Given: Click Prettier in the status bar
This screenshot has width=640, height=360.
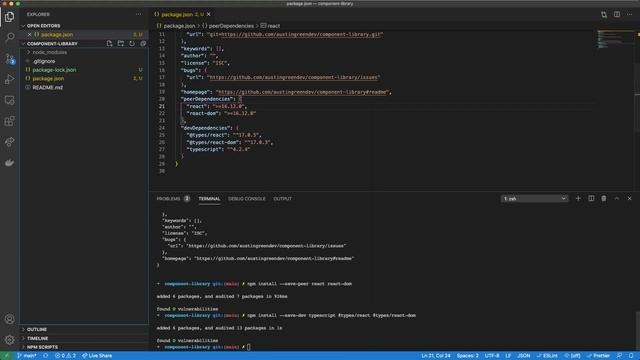Looking at the screenshot, I should pyautogui.click(x=598, y=356).
